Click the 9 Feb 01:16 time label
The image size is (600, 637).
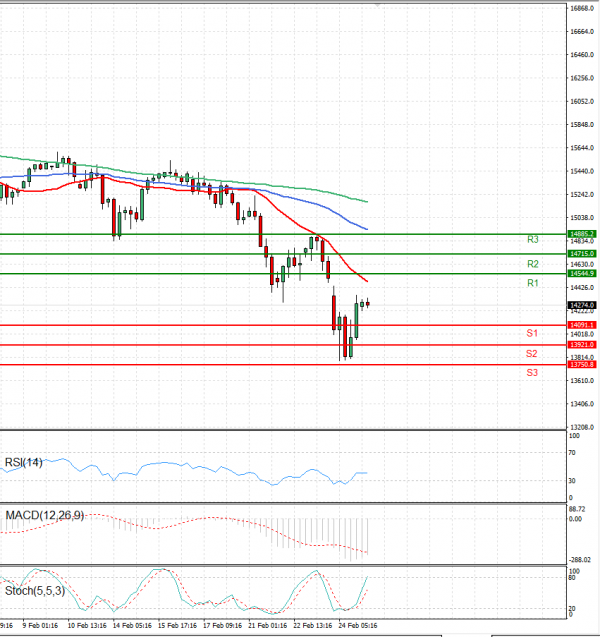click(40, 625)
